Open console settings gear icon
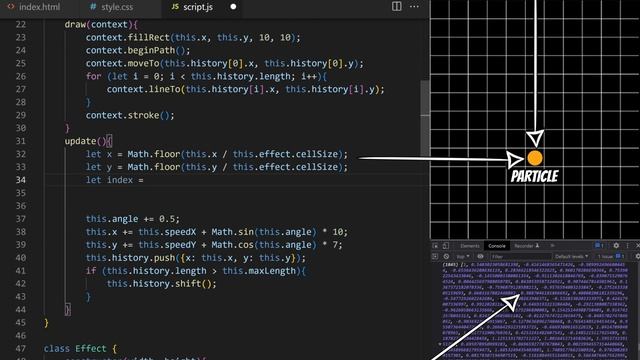 [x=637, y=256]
